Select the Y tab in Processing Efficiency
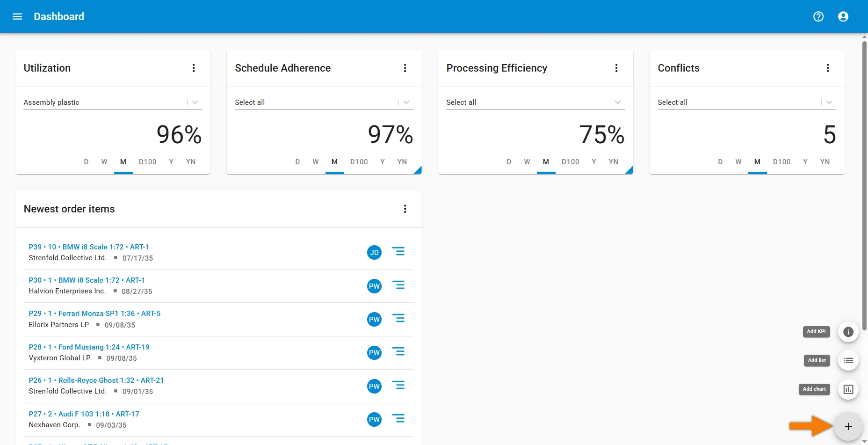Viewport: 868px width, 445px height. coord(594,162)
